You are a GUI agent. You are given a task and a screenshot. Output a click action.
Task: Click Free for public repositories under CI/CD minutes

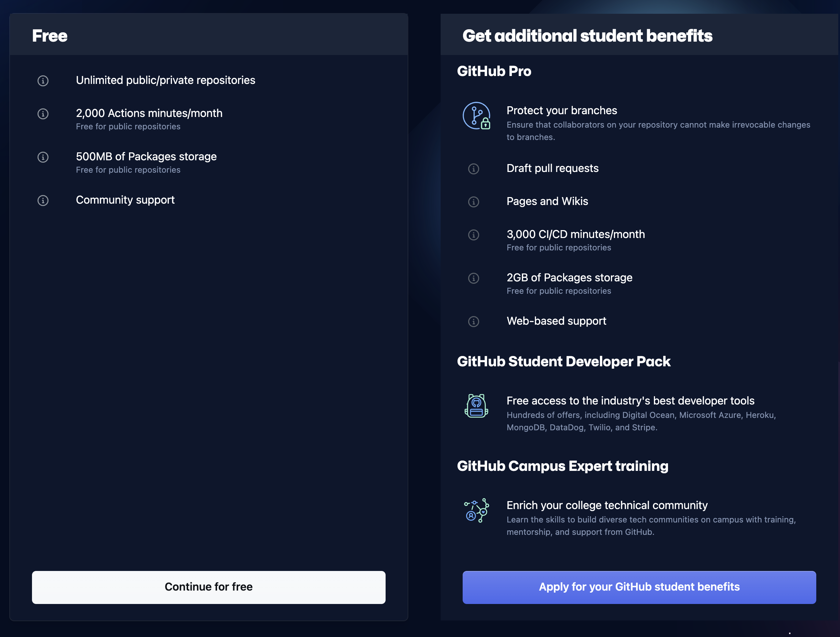pyautogui.click(x=558, y=248)
